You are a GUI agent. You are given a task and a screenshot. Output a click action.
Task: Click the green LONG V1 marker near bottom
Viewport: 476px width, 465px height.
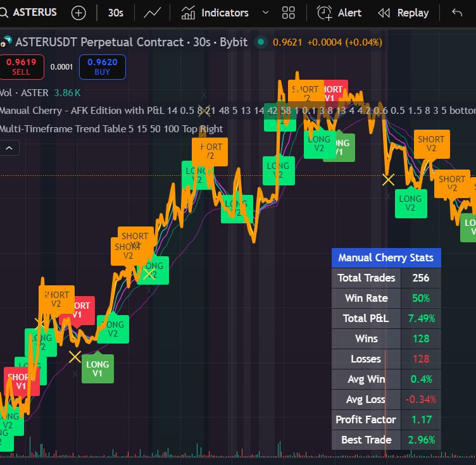(97, 369)
